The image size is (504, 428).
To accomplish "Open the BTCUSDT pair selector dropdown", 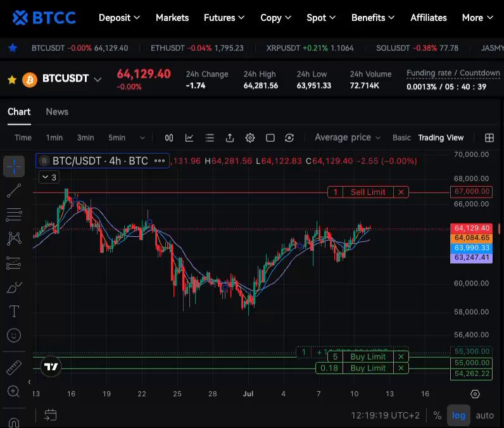I will (72, 79).
